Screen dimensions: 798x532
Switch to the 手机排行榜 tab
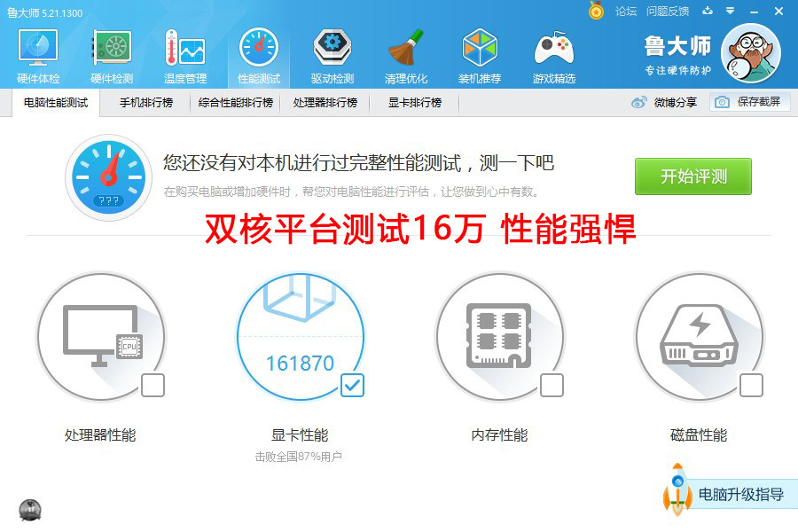click(x=146, y=102)
